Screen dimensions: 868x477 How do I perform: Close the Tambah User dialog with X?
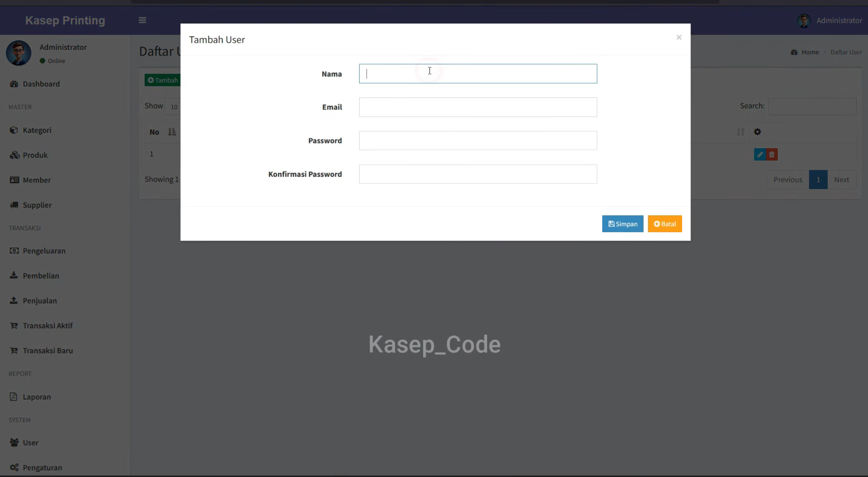[679, 37]
